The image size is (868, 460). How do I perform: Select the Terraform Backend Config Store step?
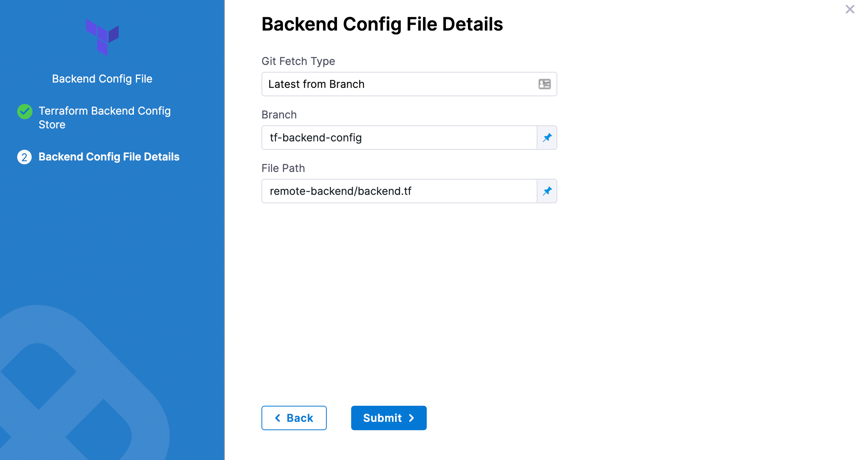tap(105, 118)
